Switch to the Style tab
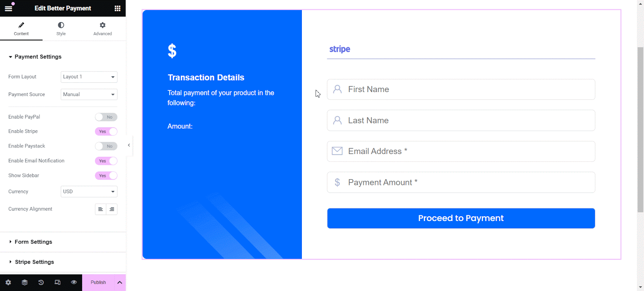Image resolution: width=644 pixels, height=291 pixels. click(x=61, y=29)
